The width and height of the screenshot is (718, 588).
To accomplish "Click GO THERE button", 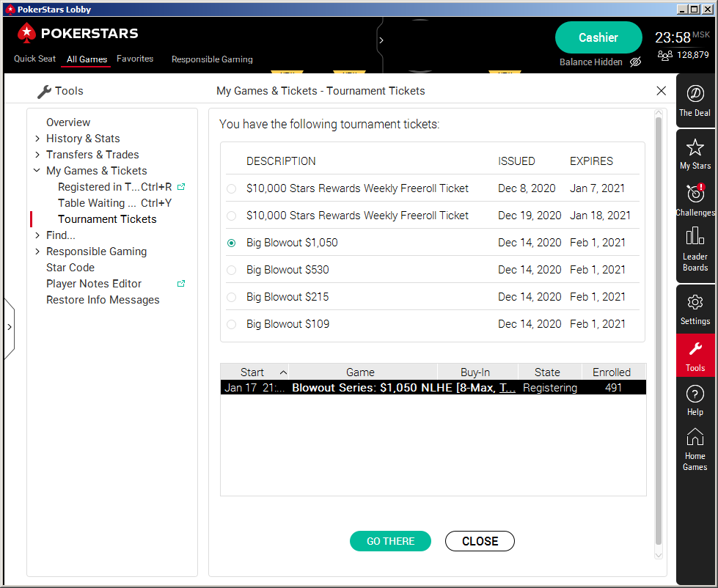I will click(390, 541).
